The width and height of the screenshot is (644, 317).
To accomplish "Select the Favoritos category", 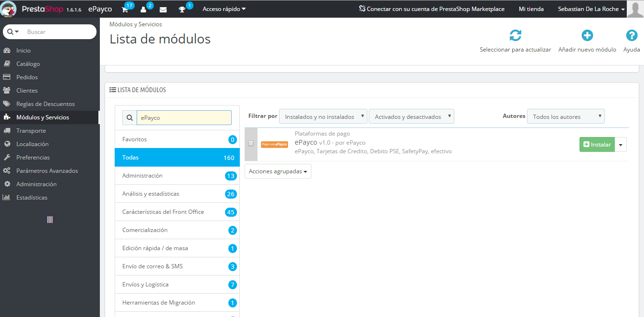I will coord(177,139).
